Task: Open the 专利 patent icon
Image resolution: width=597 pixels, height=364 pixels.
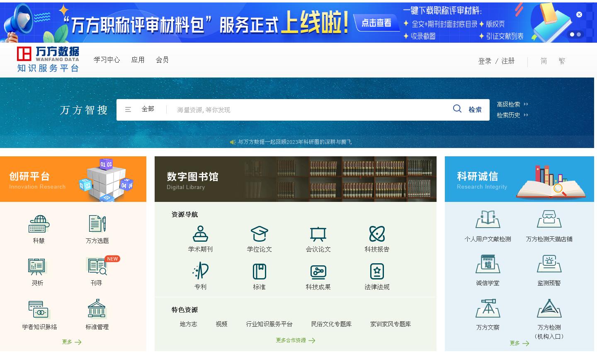Action: (x=200, y=271)
